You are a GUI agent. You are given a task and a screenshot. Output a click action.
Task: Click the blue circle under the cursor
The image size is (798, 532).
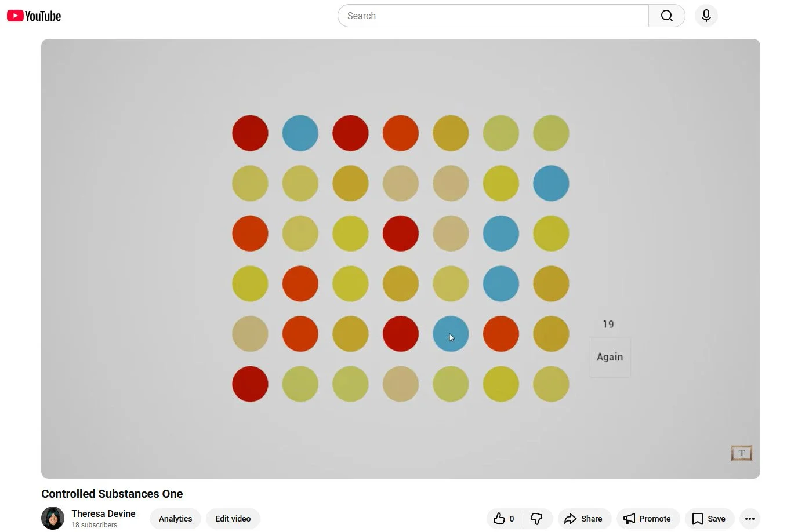point(451,334)
